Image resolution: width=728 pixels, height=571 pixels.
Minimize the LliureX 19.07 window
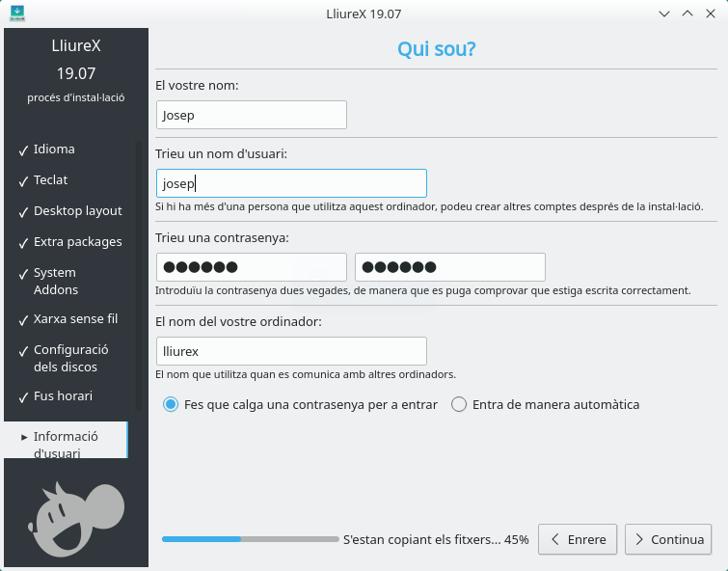coord(664,14)
